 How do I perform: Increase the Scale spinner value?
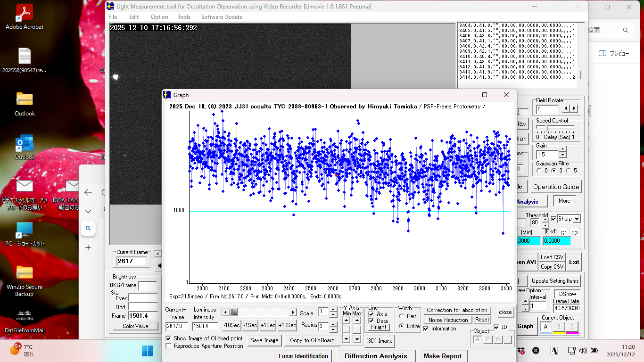click(x=333, y=309)
